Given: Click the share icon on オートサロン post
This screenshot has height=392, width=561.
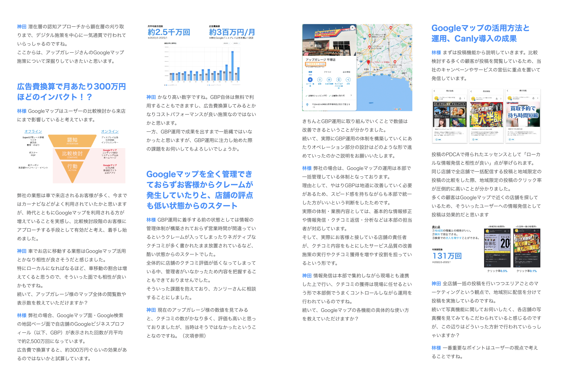Looking at the screenshot, I should pos(460,99).
